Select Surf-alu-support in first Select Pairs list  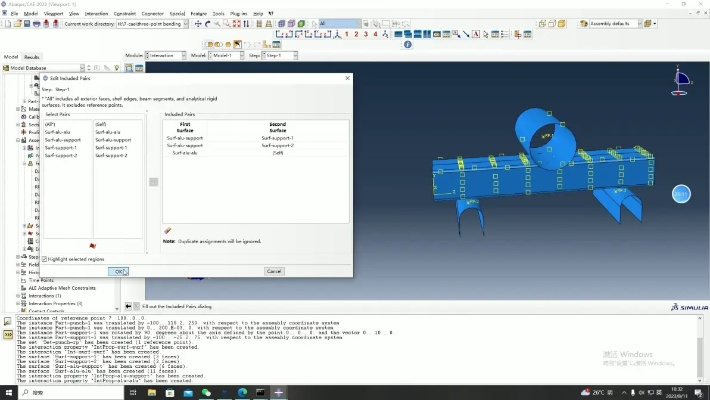[61, 140]
